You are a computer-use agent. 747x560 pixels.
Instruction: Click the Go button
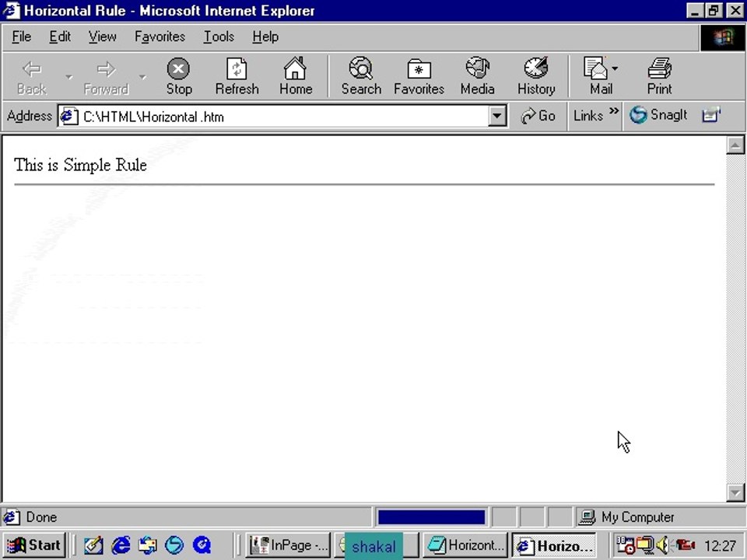(x=538, y=116)
